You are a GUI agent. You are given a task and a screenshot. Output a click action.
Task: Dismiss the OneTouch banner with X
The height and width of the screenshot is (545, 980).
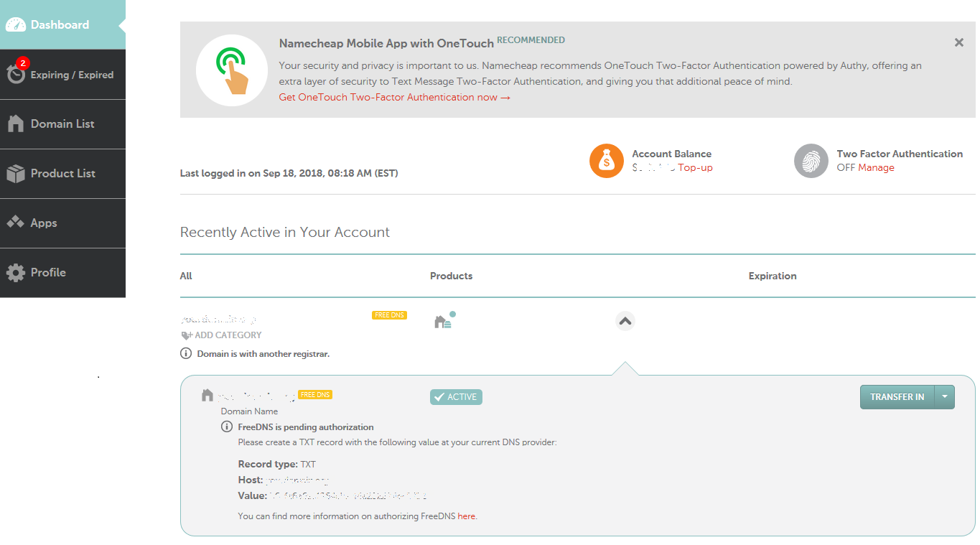[958, 42]
